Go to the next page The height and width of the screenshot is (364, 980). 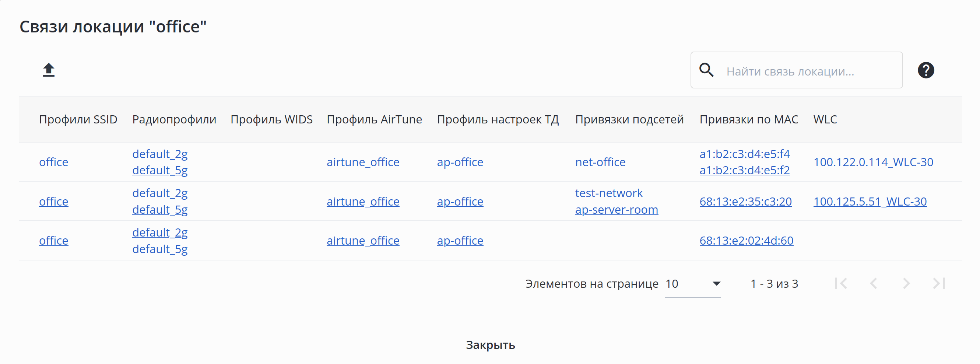pyautogui.click(x=906, y=284)
